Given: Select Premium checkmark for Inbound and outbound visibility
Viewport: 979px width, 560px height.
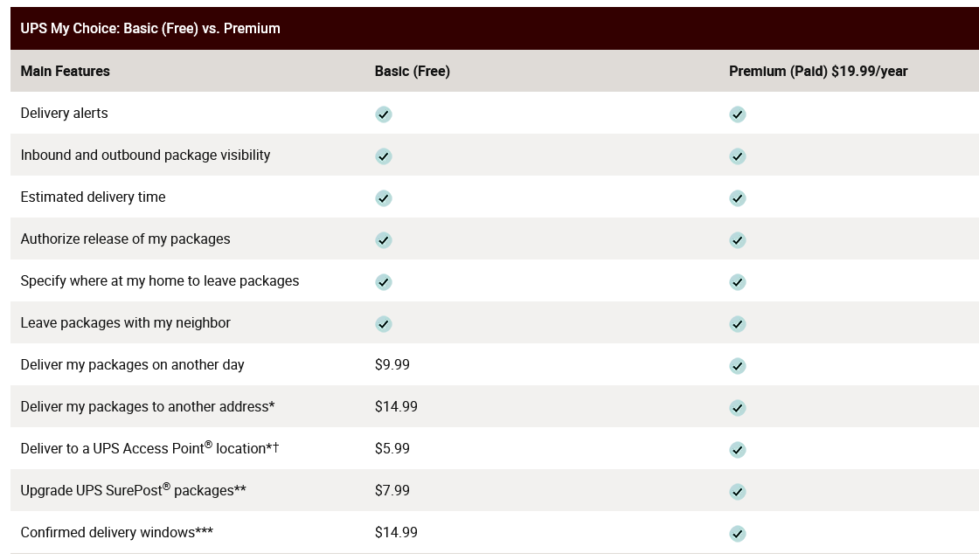Looking at the screenshot, I should pos(738,156).
